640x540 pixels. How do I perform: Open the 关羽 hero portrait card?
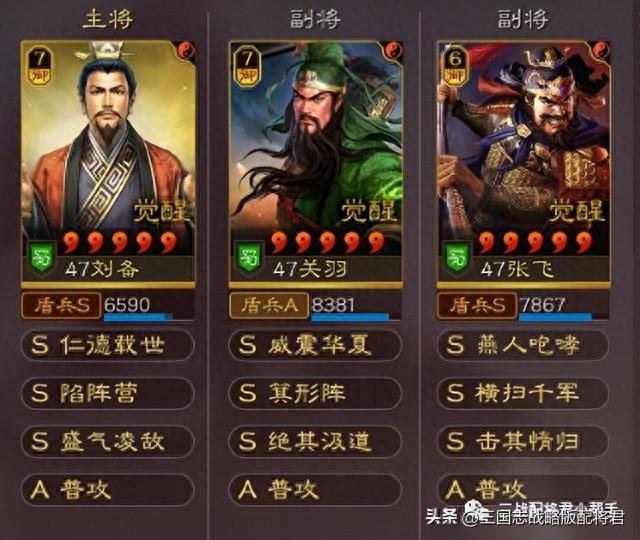tap(316, 164)
